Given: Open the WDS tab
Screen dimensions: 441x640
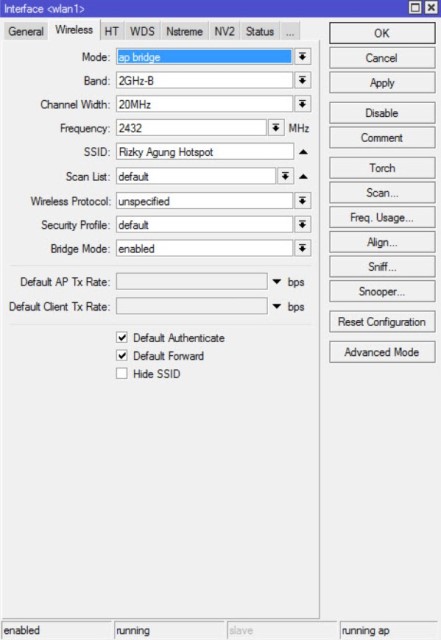Looking at the screenshot, I should tap(142, 31).
